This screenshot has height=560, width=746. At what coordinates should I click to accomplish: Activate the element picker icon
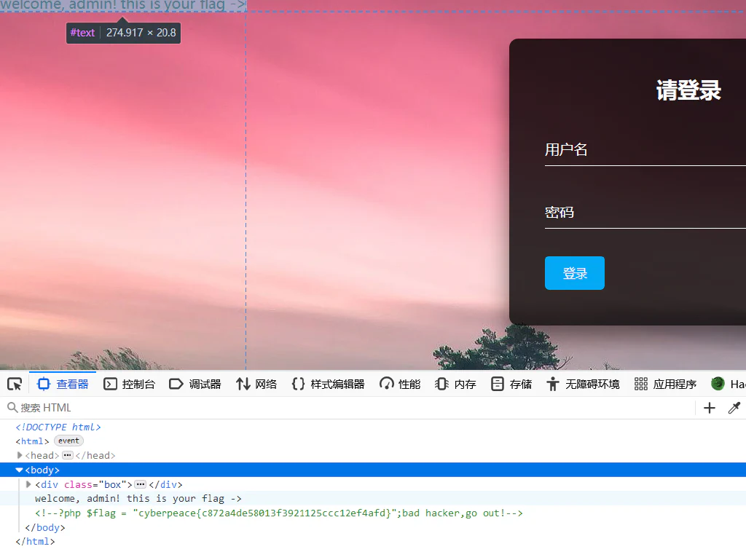[15, 384]
